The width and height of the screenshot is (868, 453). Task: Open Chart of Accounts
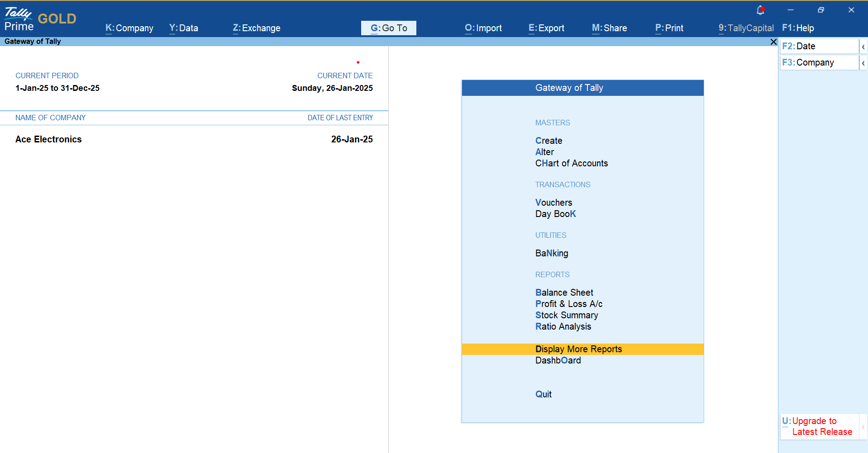[571, 163]
